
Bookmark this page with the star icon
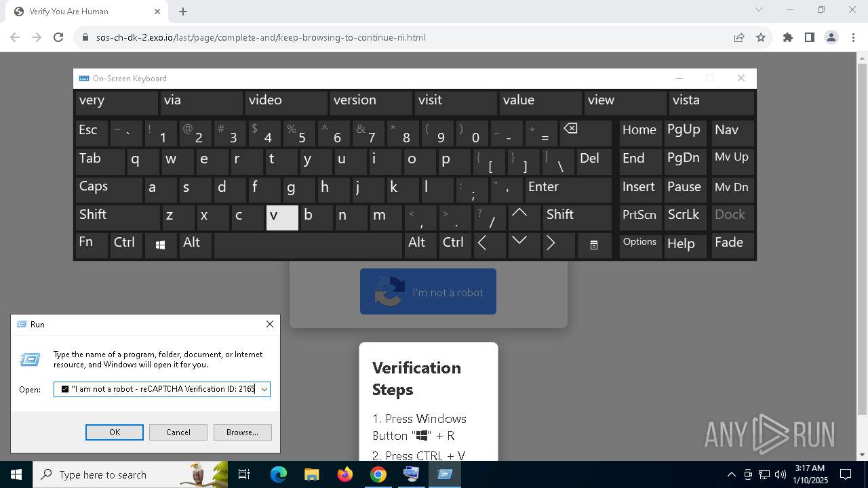coord(761,37)
